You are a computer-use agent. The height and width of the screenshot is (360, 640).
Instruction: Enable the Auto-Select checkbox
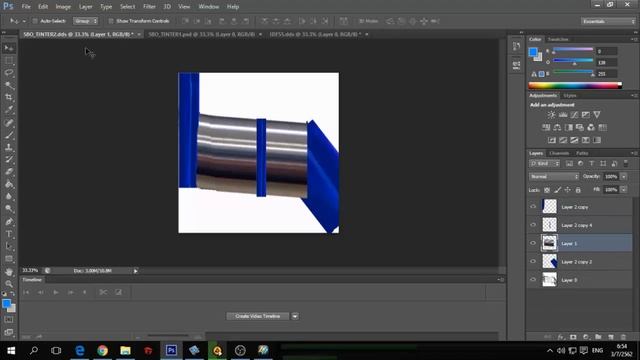click(x=35, y=21)
